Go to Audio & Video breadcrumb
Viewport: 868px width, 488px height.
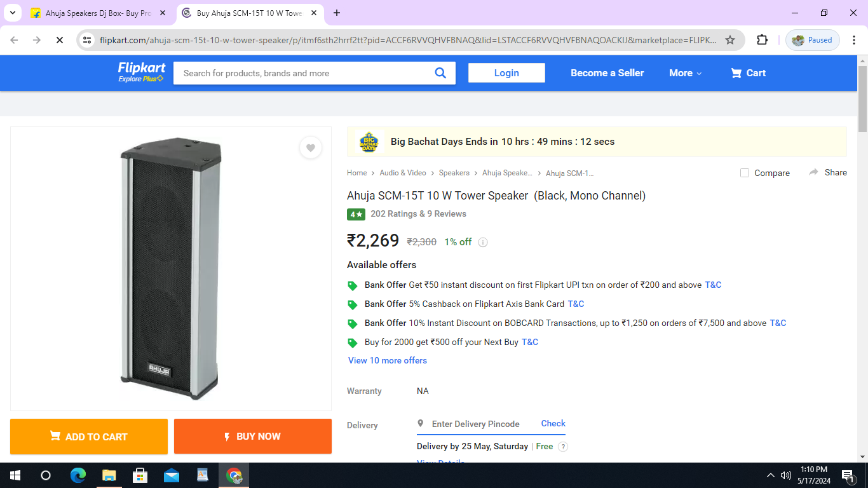[x=403, y=173]
